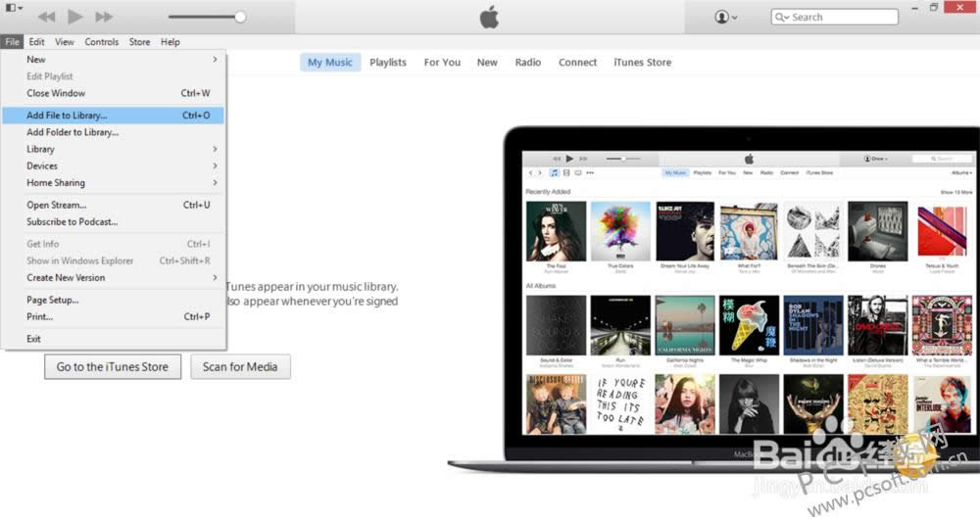Click the Apple logo in the header
Viewport: 980px width, 519px height.
[489, 17]
